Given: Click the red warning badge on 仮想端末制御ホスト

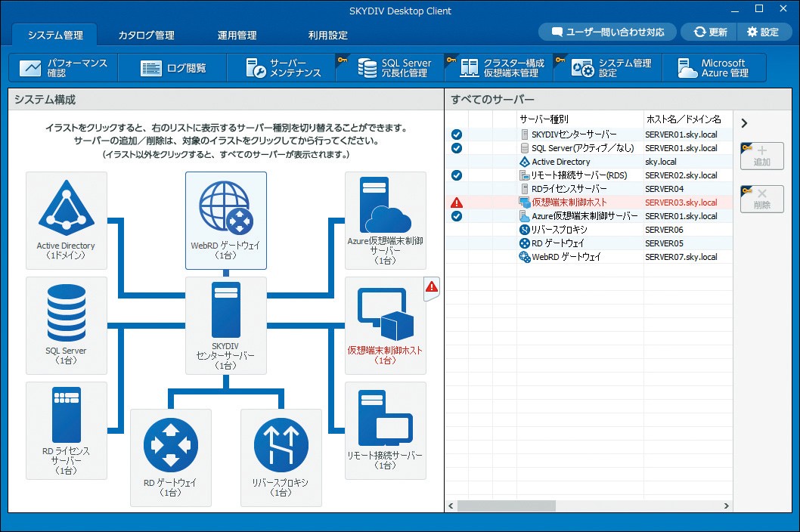Looking at the screenshot, I should tap(432, 287).
